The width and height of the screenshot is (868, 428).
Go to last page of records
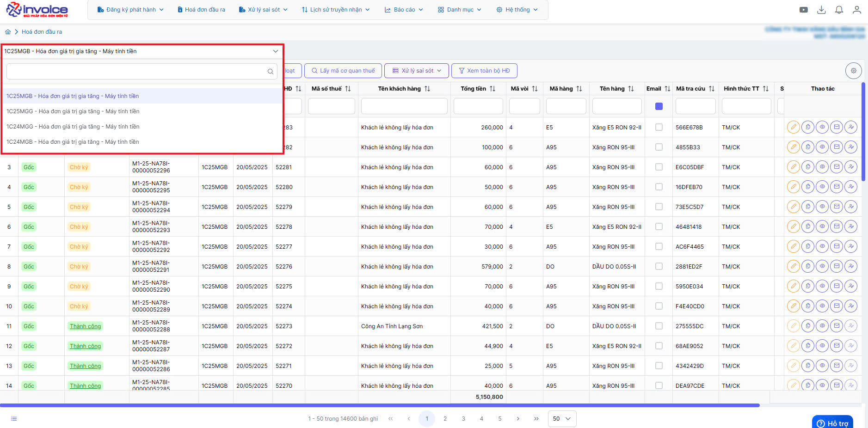pyautogui.click(x=536, y=419)
